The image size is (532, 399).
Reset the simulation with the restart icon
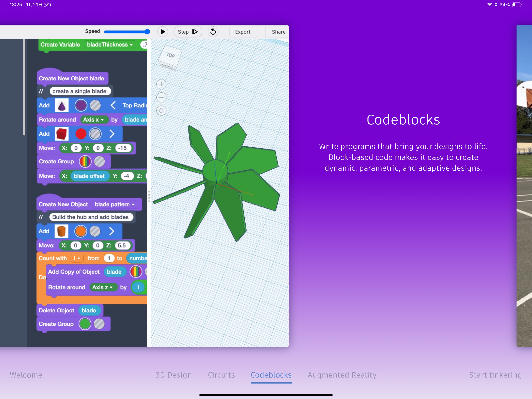coord(213,32)
